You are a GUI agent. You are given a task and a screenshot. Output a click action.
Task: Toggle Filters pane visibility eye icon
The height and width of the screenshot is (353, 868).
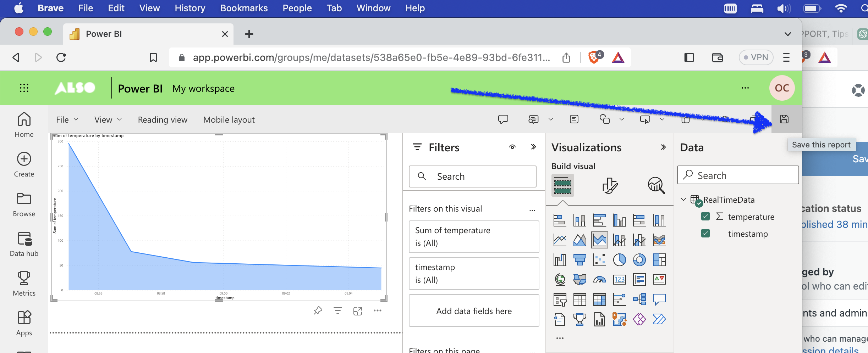(512, 147)
